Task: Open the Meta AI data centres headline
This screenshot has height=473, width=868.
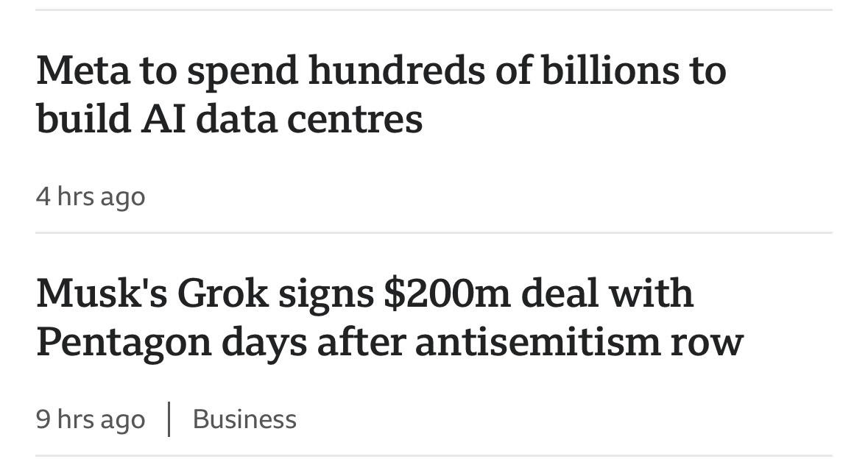Action: (x=381, y=94)
